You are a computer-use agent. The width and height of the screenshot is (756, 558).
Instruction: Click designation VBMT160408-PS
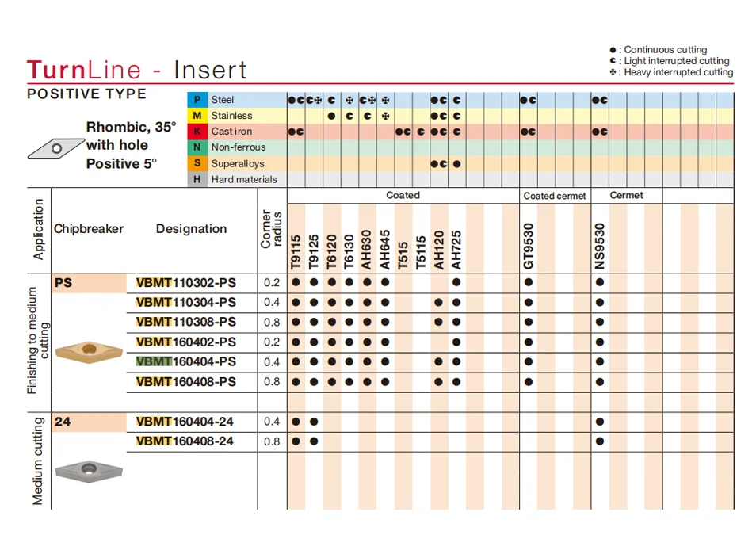coord(186,382)
